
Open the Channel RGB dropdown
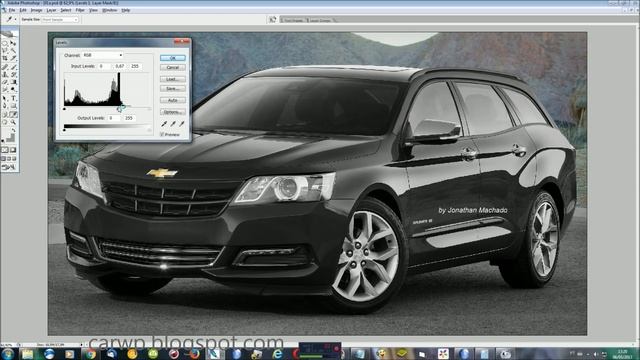102,55
